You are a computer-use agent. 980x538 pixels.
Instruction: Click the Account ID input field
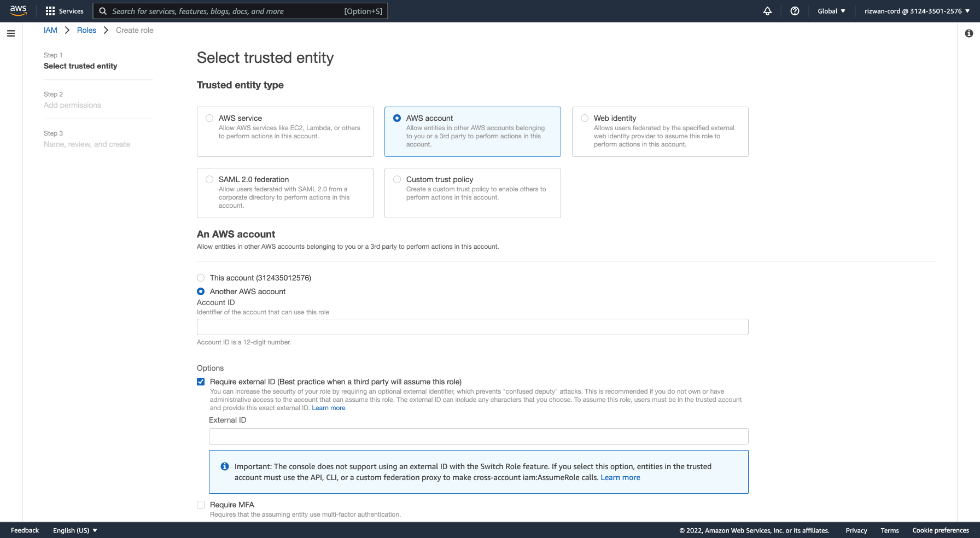tap(472, 327)
